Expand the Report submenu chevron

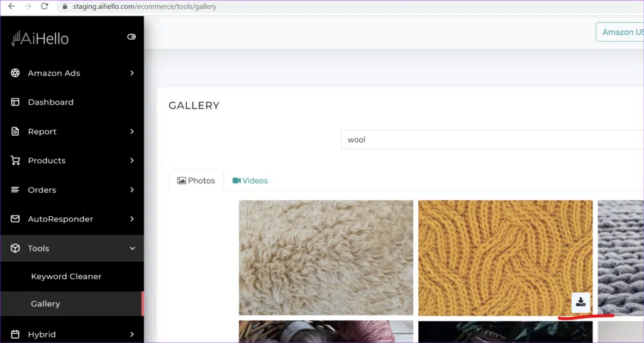pyautogui.click(x=132, y=131)
